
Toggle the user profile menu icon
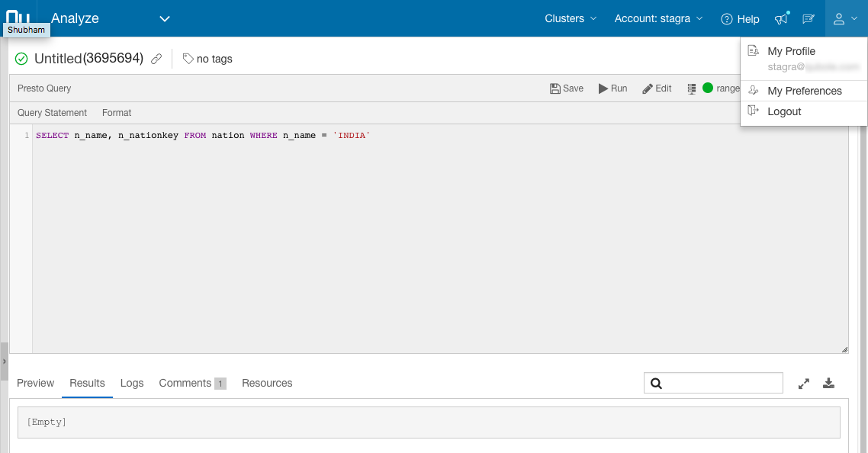846,19
